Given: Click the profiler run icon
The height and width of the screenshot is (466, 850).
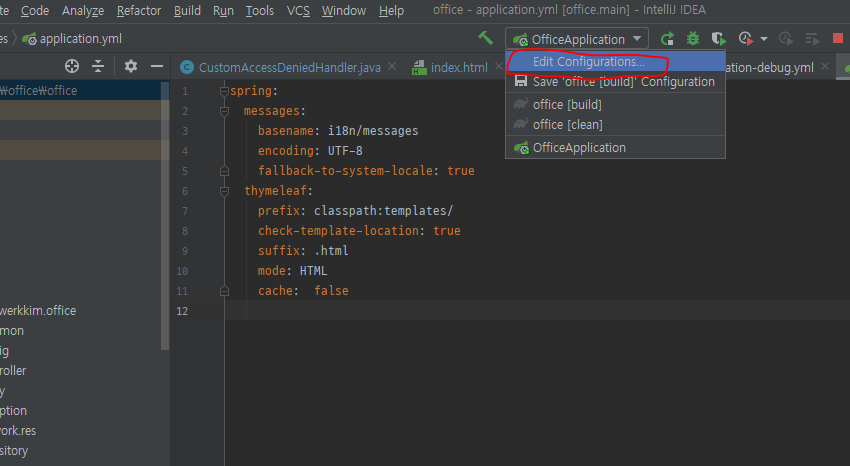Looking at the screenshot, I should pyautogui.click(x=746, y=38).
